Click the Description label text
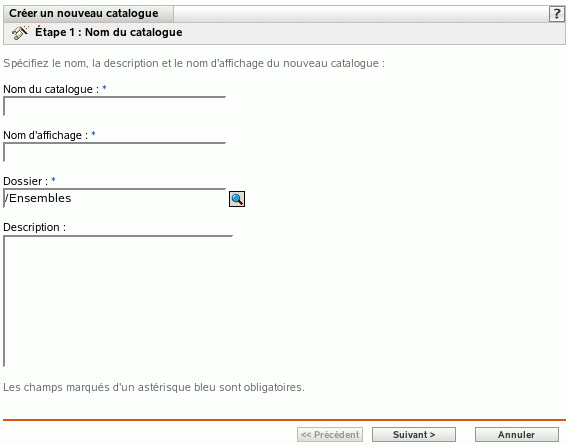Viewport: 569px width, 445px height. (x=34, y=227)
